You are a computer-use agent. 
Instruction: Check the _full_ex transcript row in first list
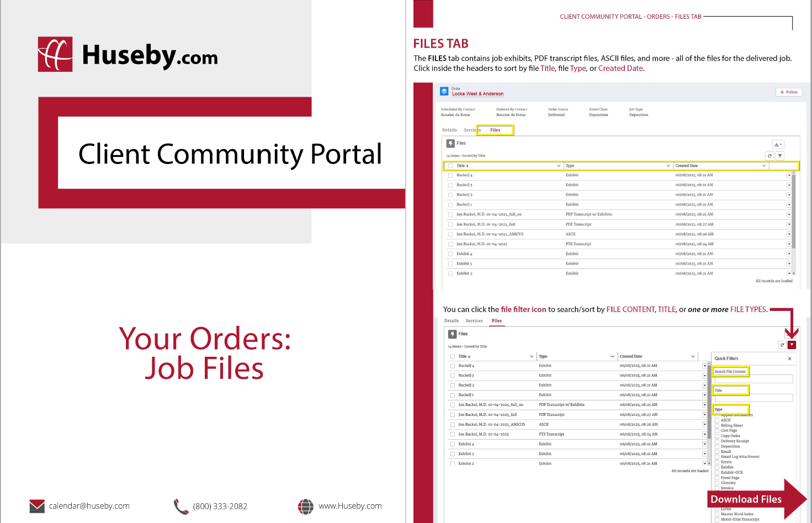450,215
